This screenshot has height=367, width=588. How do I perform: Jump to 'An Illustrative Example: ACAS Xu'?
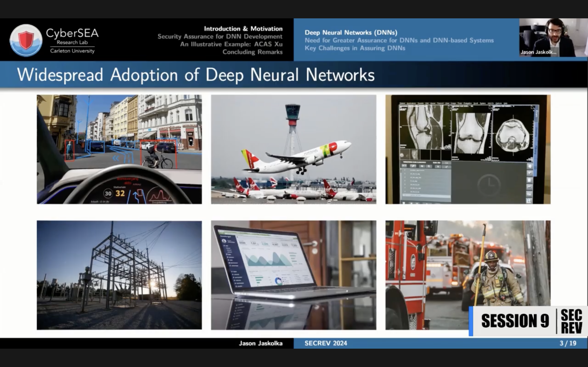[x=231, y=44]
